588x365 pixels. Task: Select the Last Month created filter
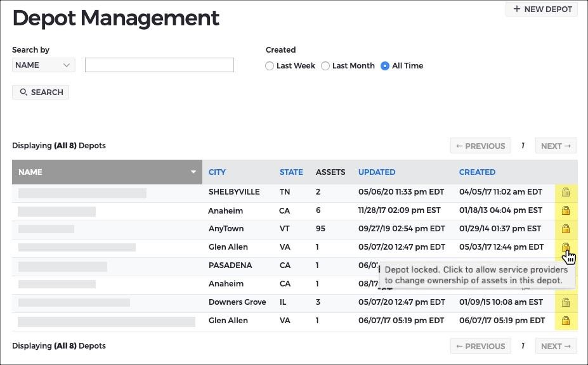[325, 66]
